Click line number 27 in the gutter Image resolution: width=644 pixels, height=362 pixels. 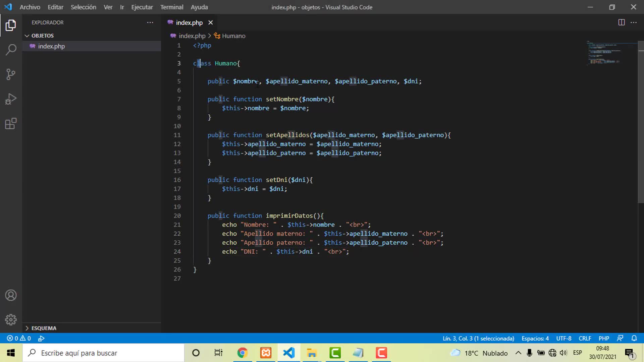click(x=177, y=279)
